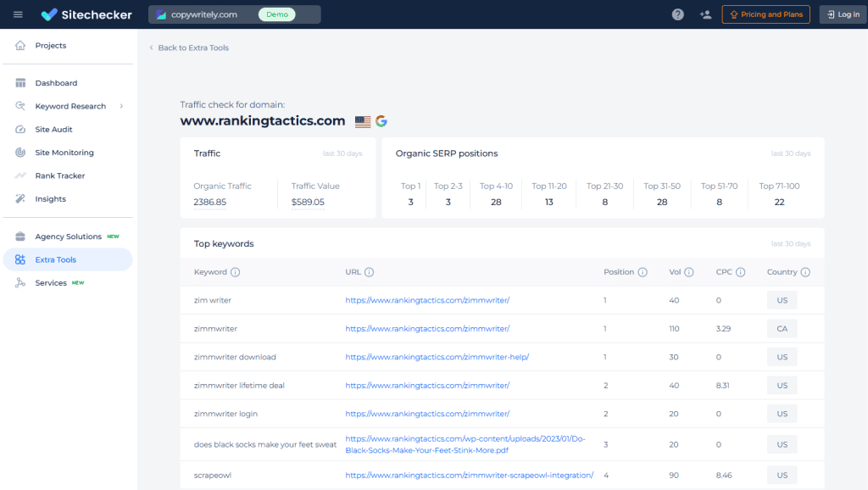Open URL link for zimmwriter login row
Screen dimensions: 868x490
[x=427, y=414]
